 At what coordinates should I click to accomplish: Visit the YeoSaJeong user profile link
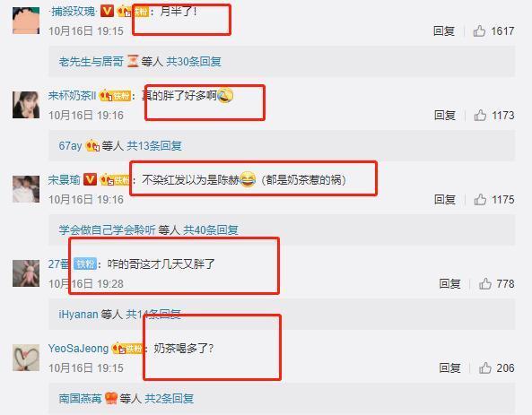(78, 348)
